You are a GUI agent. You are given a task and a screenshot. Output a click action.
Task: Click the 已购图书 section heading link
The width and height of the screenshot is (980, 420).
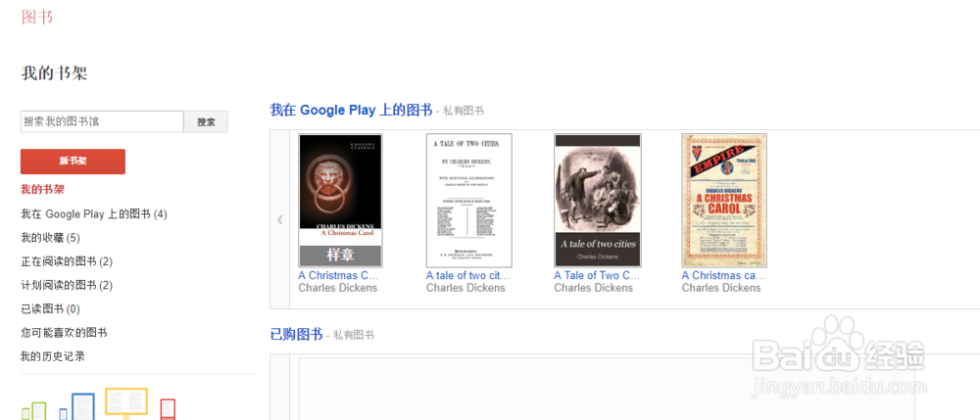pyautogui.click(x=296, y=334)
